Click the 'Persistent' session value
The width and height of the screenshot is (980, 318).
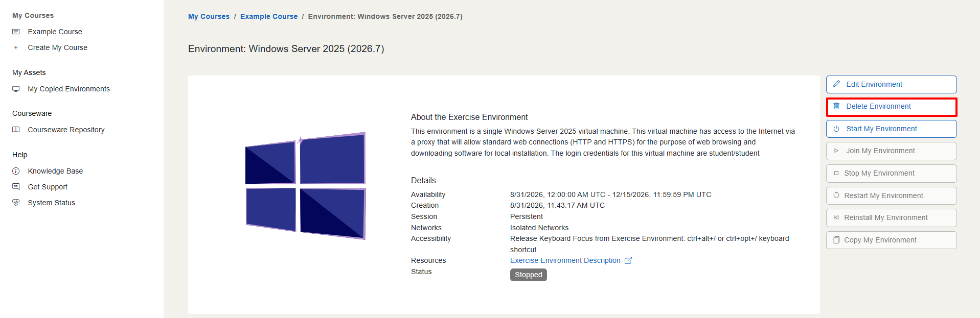tap(526, 216)
